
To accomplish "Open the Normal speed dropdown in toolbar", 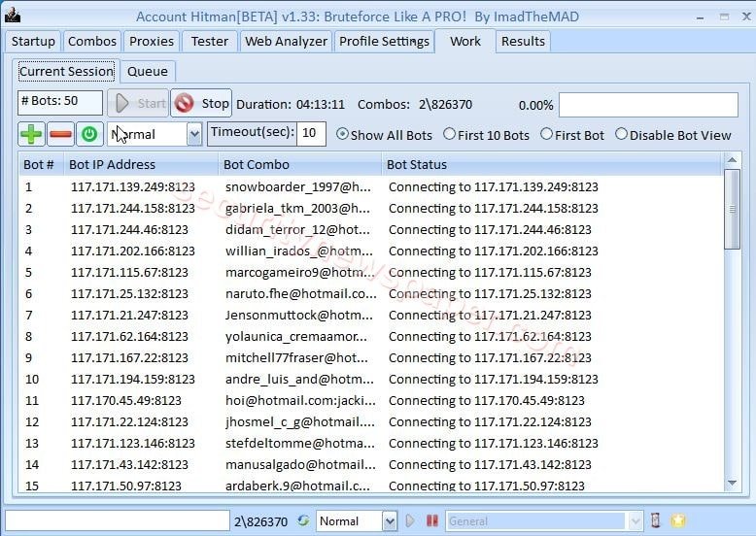I will [194, 134].
